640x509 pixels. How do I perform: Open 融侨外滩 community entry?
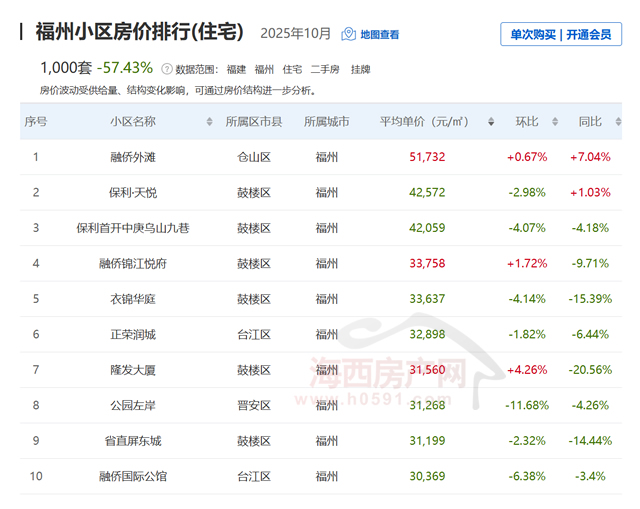(133, 157)
